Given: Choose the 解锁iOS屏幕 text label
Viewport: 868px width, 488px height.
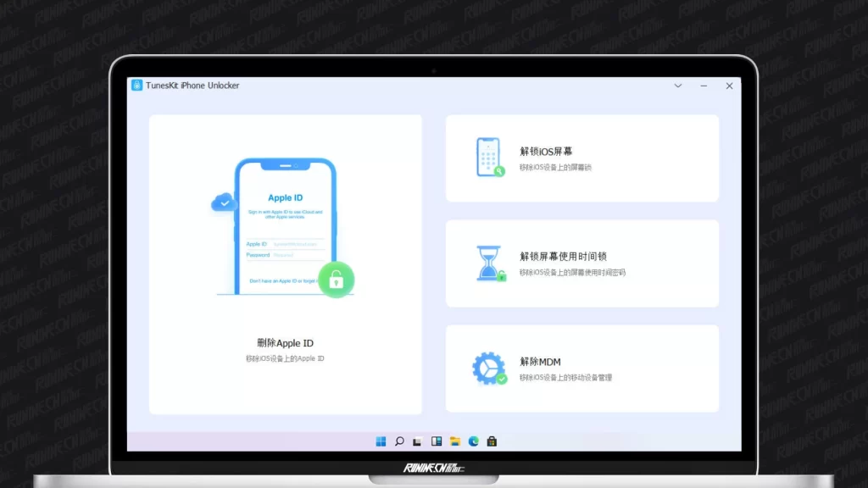Looking at the screenshot, I should (x=546, y=152).
